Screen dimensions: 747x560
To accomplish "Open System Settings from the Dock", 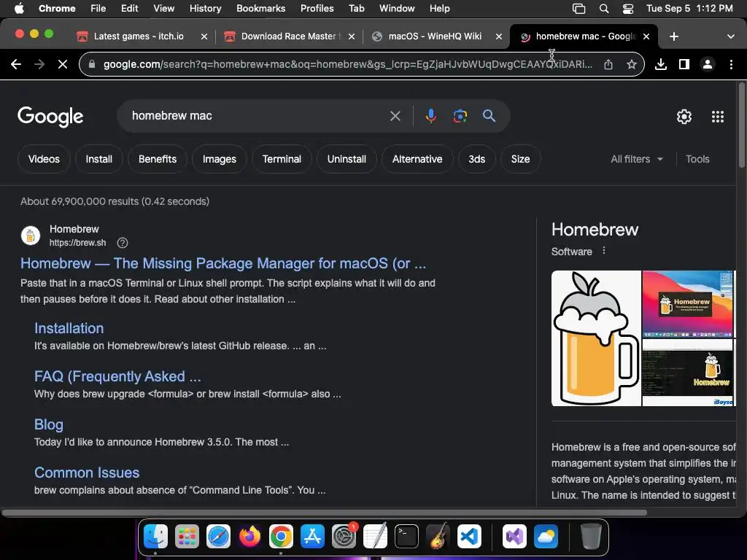I will pos(344,537).
